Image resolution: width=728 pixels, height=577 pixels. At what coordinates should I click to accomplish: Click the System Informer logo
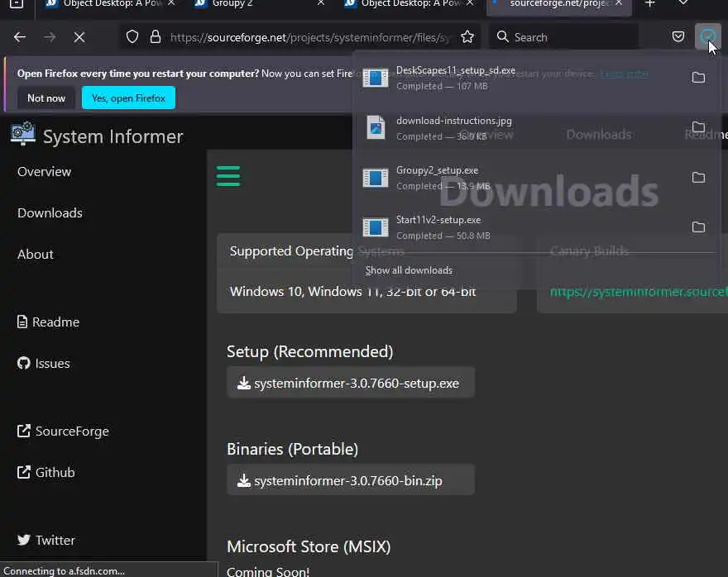pyautogui.click(x=23, y=134)
